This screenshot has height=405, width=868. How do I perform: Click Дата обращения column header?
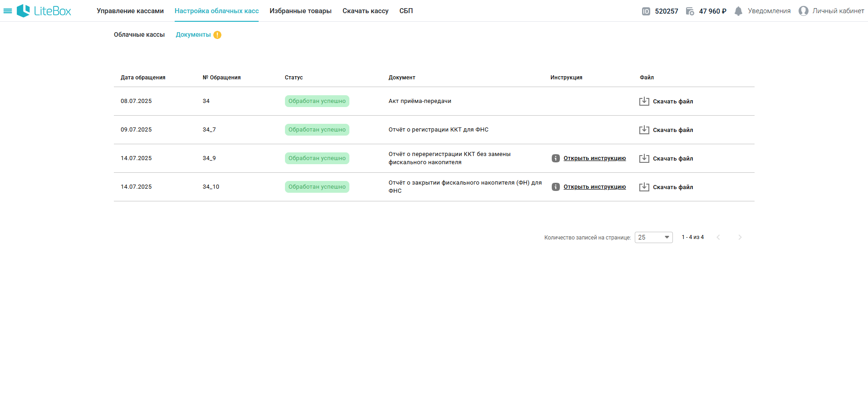pos(143,78)
